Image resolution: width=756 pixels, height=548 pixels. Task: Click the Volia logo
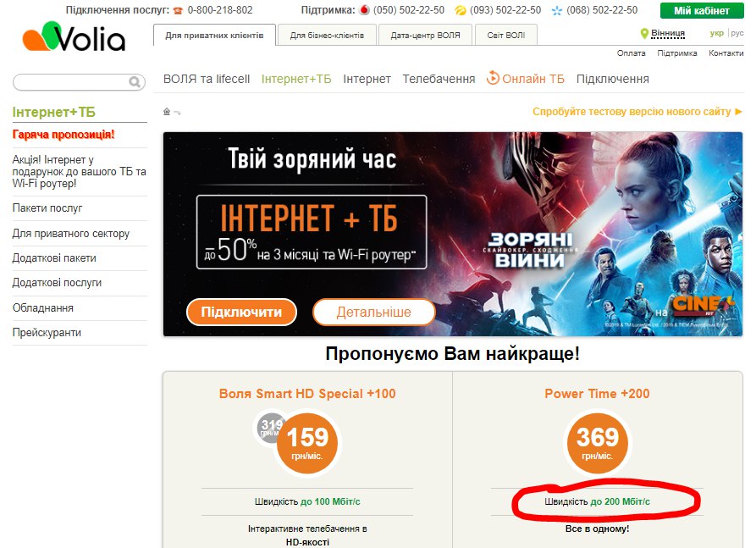tap(74, 36)
